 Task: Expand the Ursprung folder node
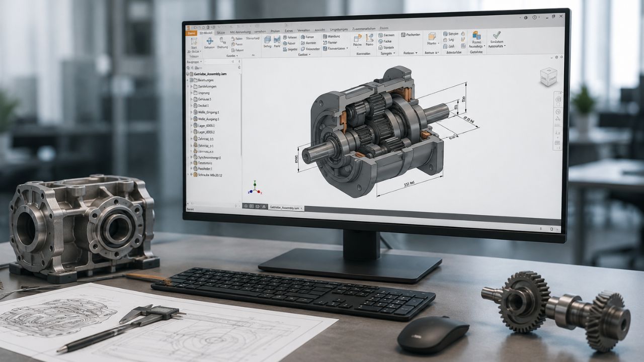click(191, 93)
